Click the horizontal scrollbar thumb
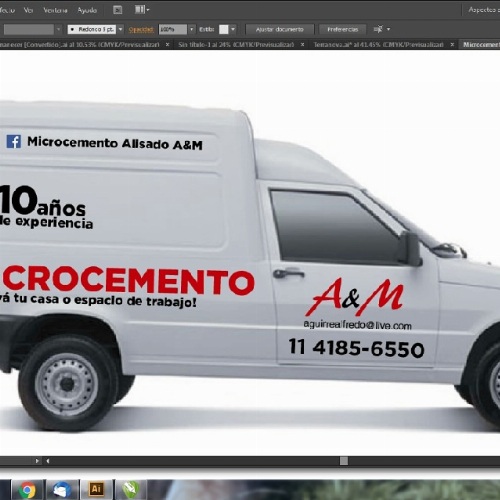 click(x=344, y=461)
